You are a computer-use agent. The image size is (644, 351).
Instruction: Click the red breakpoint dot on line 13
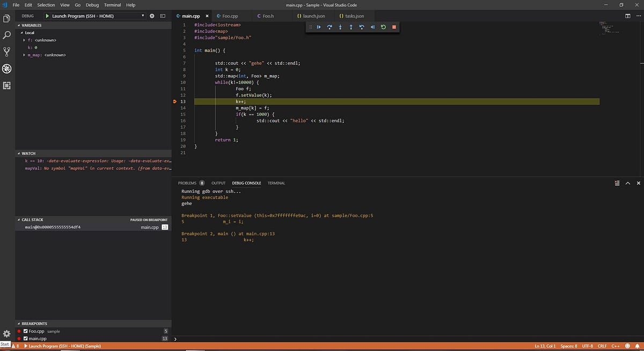[x=174, y=101]
